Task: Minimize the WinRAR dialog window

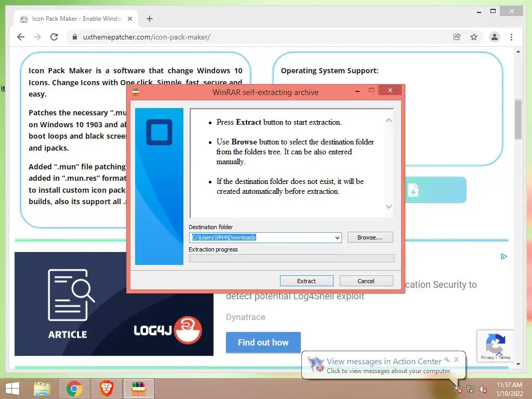Action: 357,91
